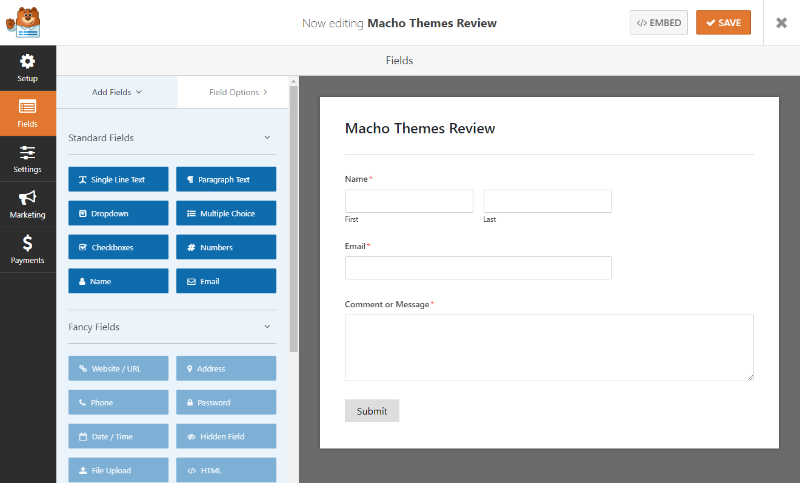Select the Comment or Message label

387,304
